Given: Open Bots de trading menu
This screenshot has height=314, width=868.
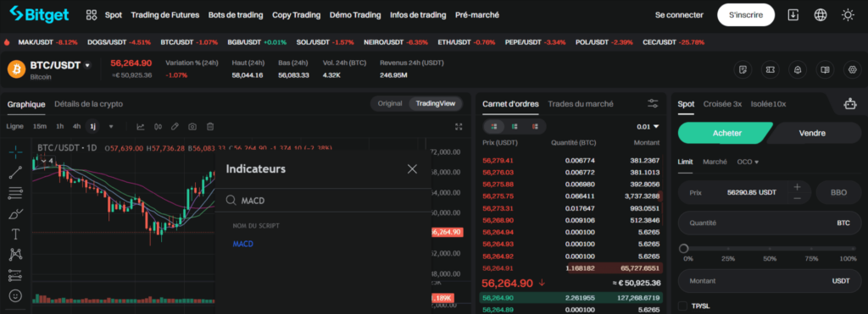Looking at the screenshot, I should [x=236, y=15].
